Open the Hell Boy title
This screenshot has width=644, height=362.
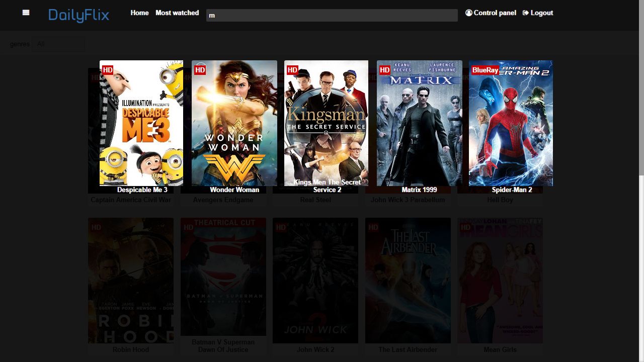tap(500, 200)
